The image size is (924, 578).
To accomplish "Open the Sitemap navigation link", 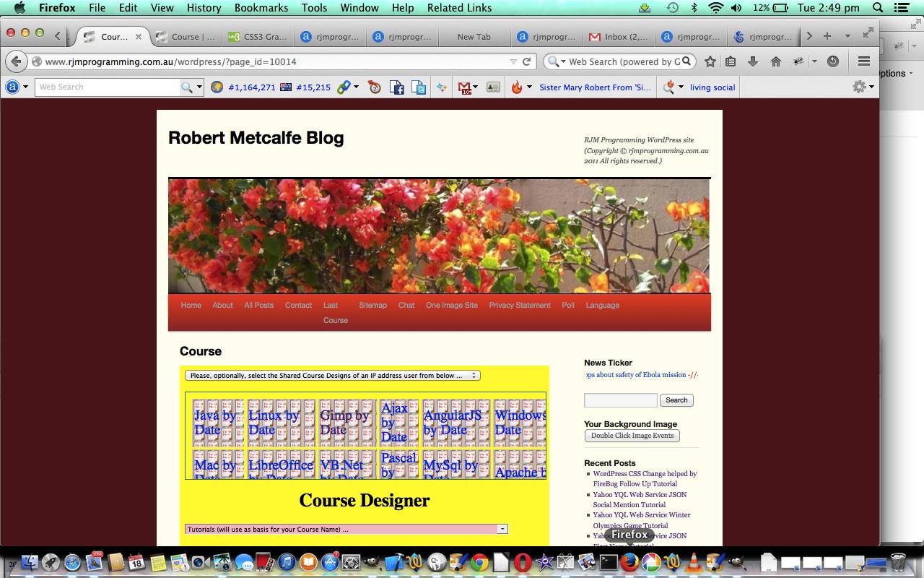I will (x=372, y=305).
